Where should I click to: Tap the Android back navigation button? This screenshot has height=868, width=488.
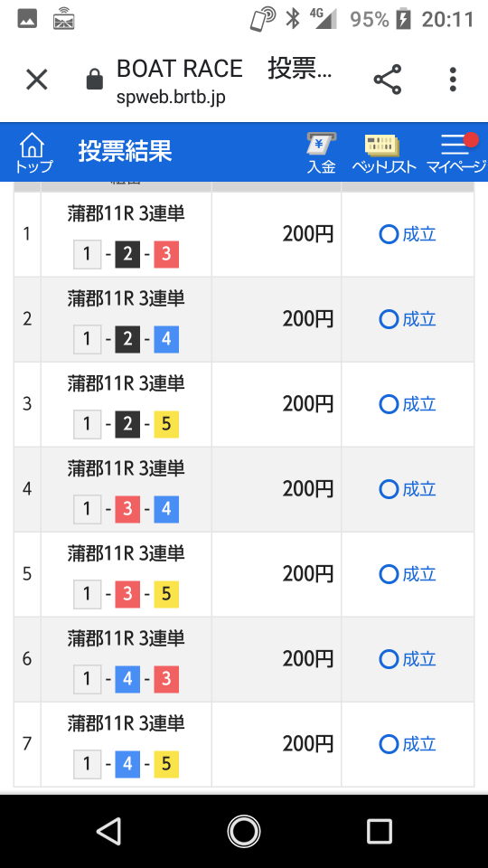(108, 831)
